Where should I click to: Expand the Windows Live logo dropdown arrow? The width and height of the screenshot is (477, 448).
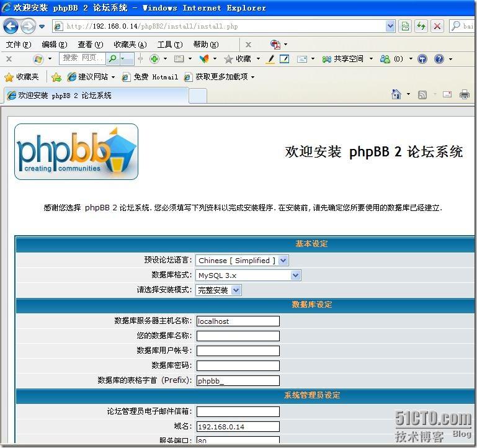[x=50, y=59]
